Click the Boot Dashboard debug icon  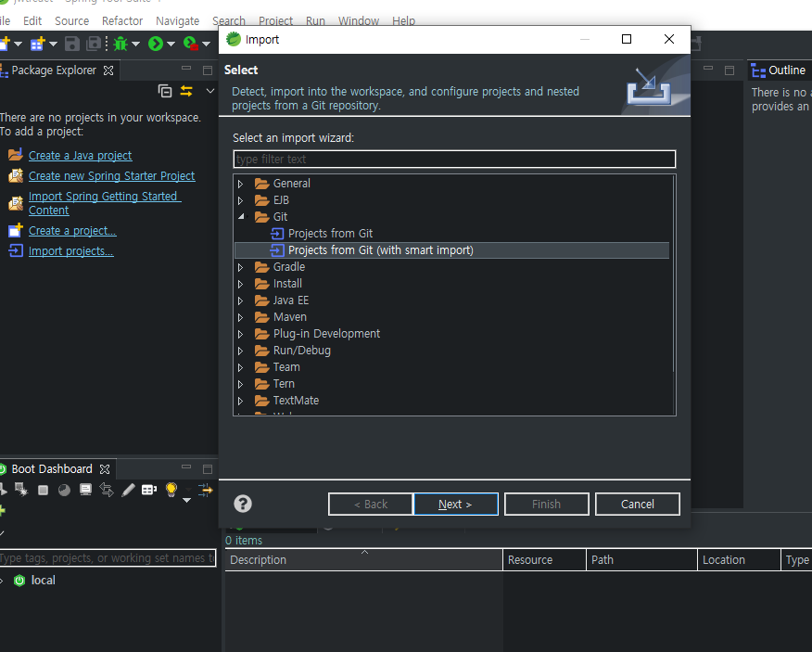21,490
